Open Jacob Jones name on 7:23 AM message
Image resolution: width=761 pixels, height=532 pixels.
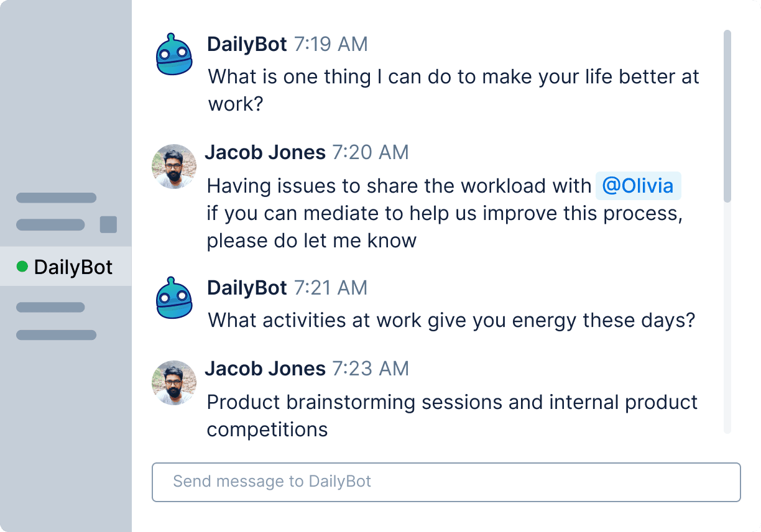(265, 369)
